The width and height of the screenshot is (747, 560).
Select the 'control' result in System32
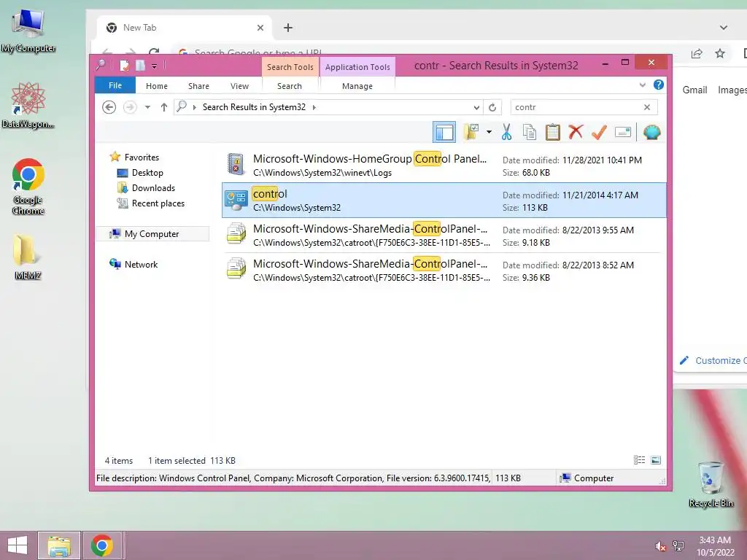click(444, 200)
